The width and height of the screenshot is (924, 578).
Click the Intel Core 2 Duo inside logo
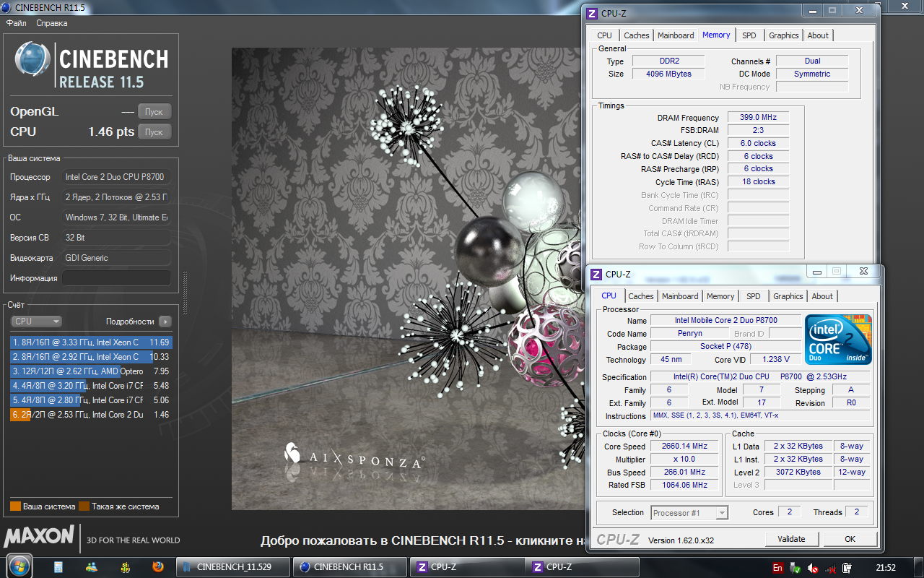(x=838, y=339)
